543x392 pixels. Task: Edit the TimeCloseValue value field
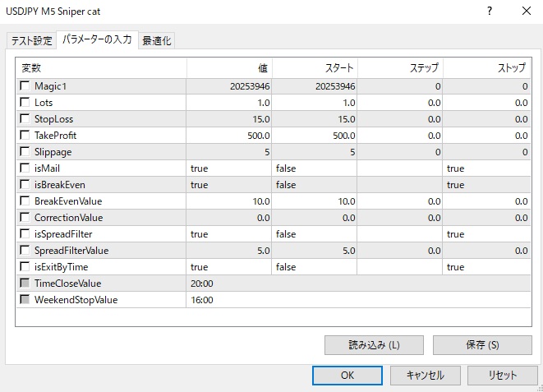pyautogui.click(x=229, y=284)
